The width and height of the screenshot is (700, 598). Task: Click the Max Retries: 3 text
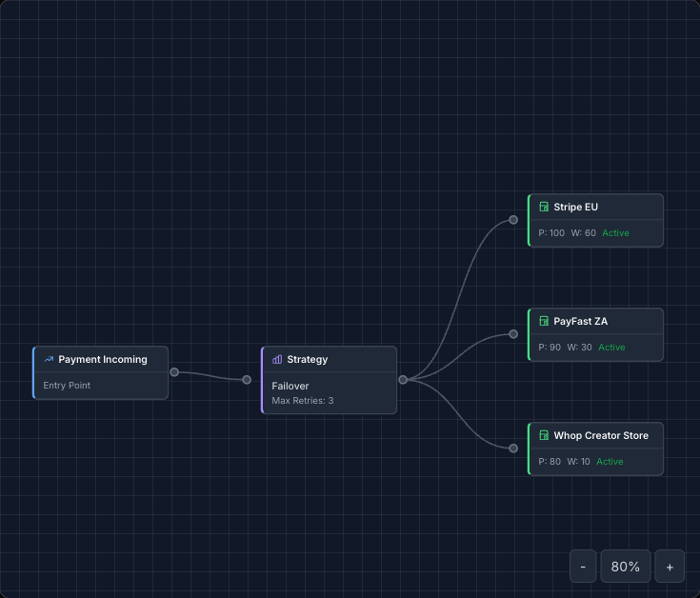303,400
